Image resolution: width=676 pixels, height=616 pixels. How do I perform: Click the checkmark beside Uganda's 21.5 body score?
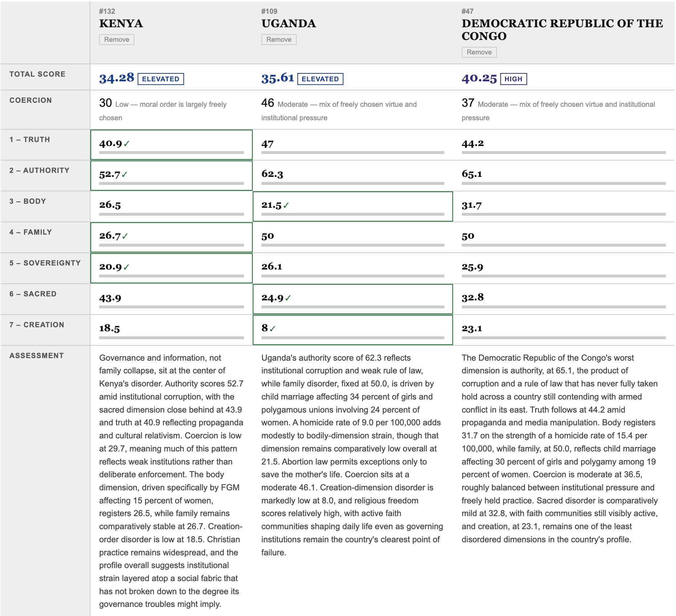[286, 206]
